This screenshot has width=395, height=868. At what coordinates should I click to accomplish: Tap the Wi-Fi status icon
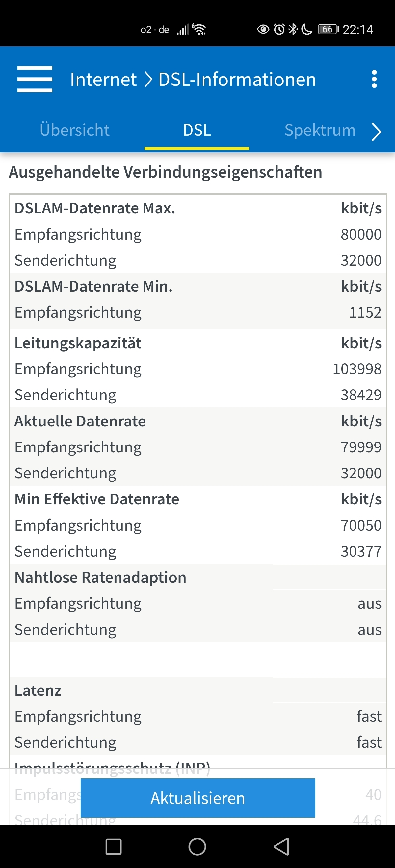tap(199, 29)
